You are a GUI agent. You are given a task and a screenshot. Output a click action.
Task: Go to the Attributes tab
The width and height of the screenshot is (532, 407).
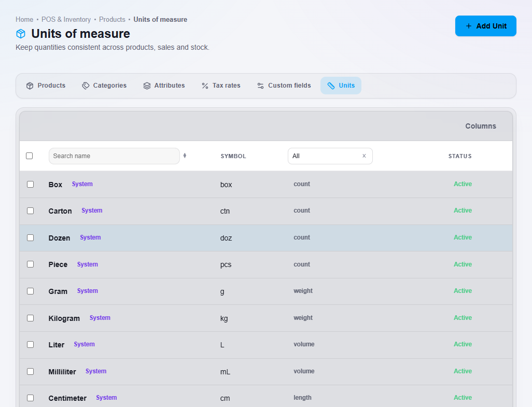tap(164, 86)
